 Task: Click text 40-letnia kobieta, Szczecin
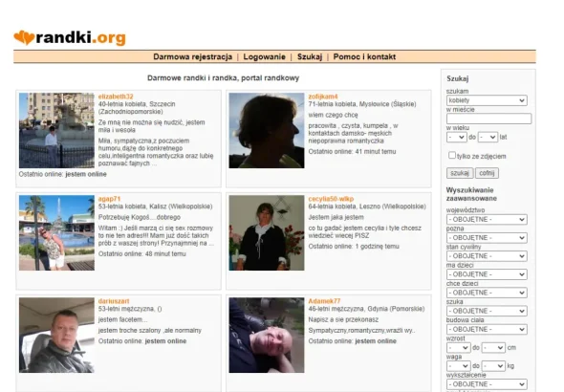[x=137, y=104]
